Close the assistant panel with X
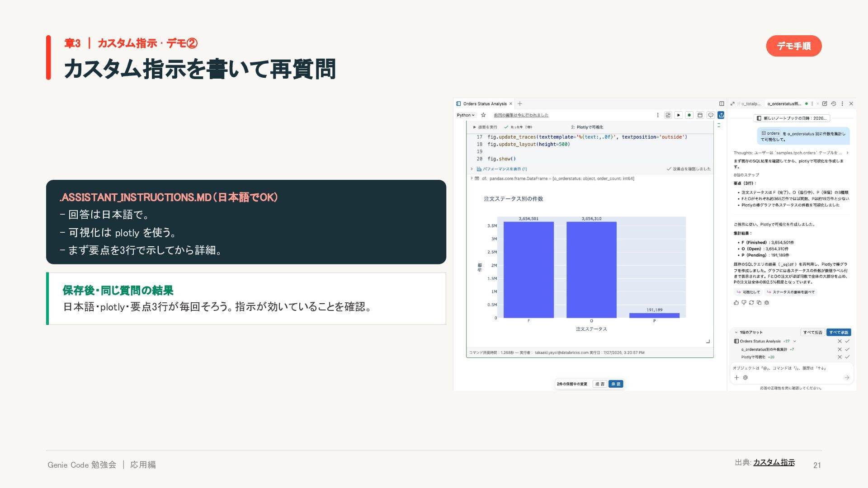The image size is (868, 488). (x=851, y=103)
